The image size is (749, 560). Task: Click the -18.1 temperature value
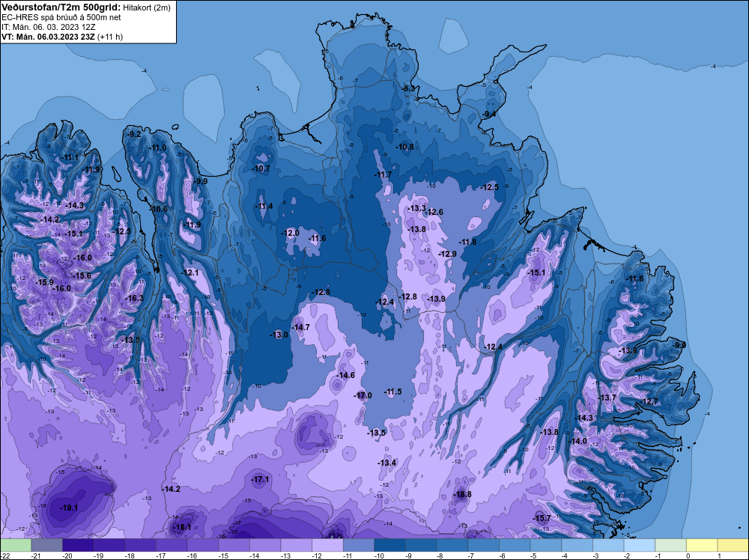(182, 527)
